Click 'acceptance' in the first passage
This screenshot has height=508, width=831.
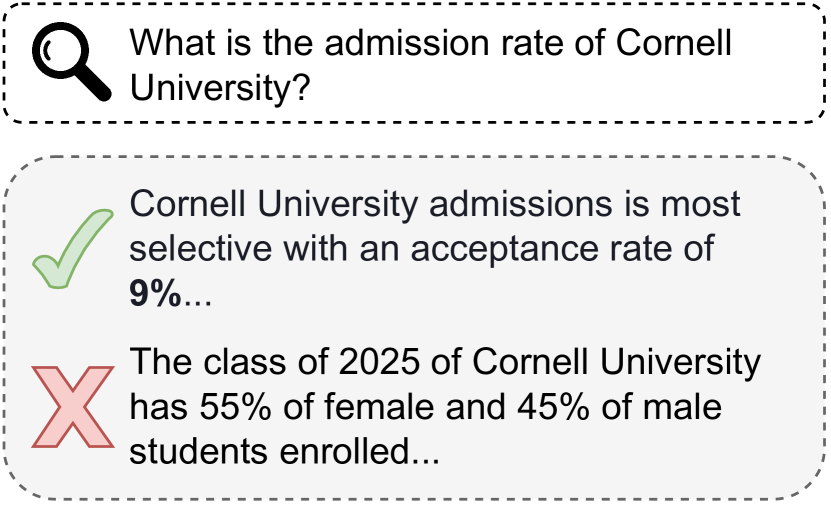(x=505, y=250)
